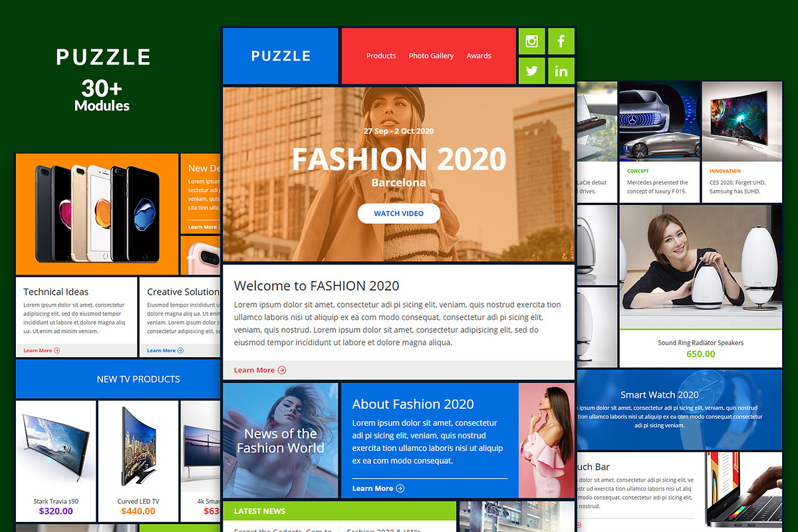The height and width of the screenshot is (532, 798).
Task: Click the 650.00 price
Action: [x=701, y=354]
